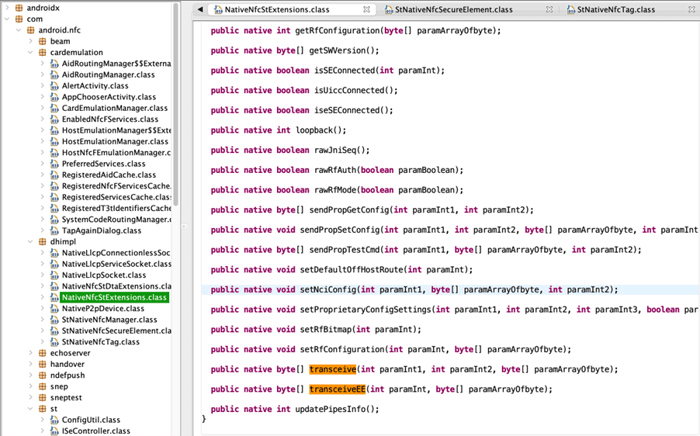Click the beam package icon
The width and height of the screenshot is (700, 436).
[x=42, y=41]
